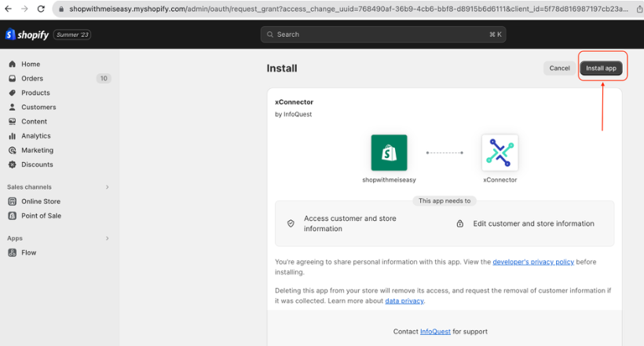Image resolution: width=644 pixels, height=346 pixels.
Task: Click the Products tag icon
Action: click(x=13, y=93)
